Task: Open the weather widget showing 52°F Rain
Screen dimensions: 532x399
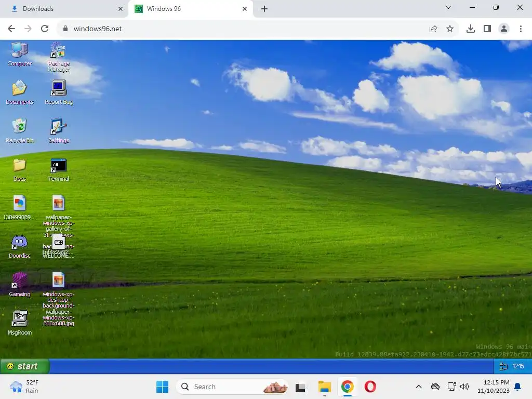Action: [24, 387]
